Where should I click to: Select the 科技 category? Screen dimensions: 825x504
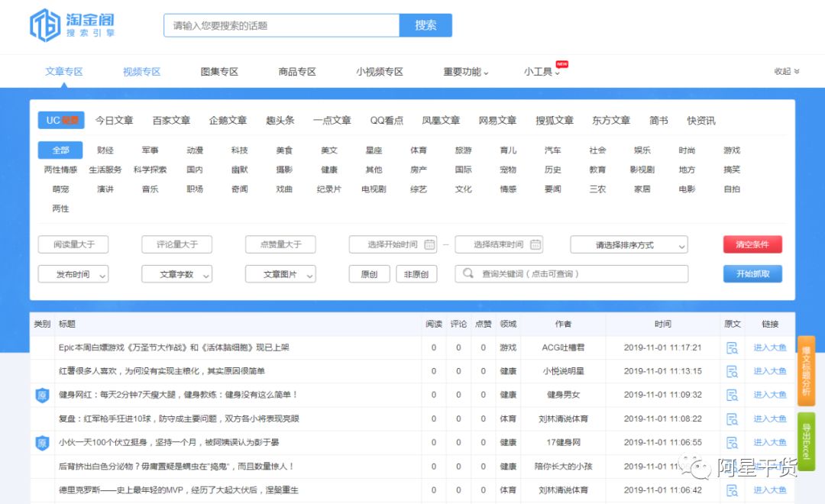tap(239, 150)
